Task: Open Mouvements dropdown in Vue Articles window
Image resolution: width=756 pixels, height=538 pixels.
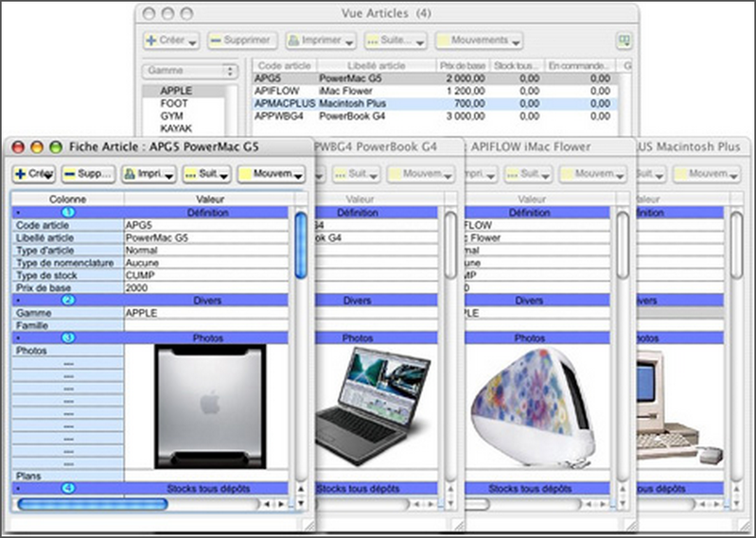Action: [479, 41]
